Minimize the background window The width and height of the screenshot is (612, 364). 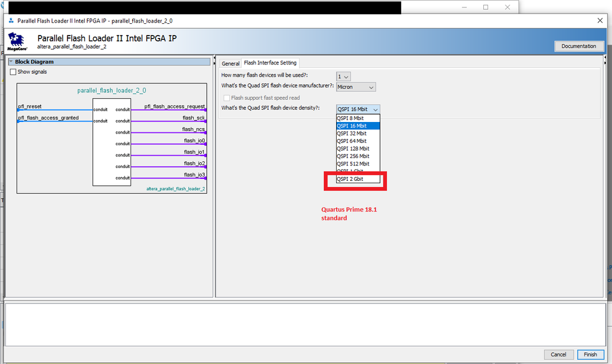pos(464,7)
